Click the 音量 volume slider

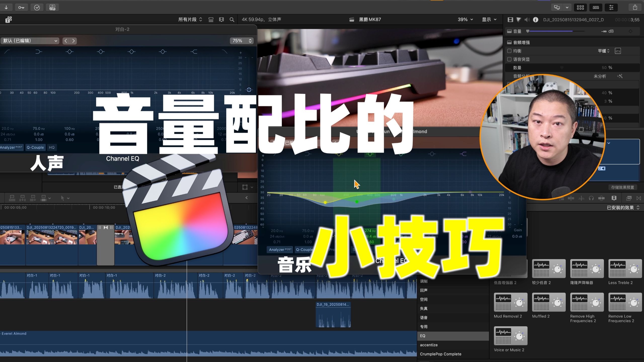click(556, 31)
